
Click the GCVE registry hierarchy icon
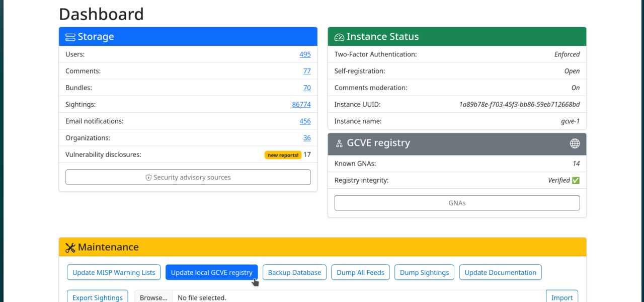click(x=339, y=143)
